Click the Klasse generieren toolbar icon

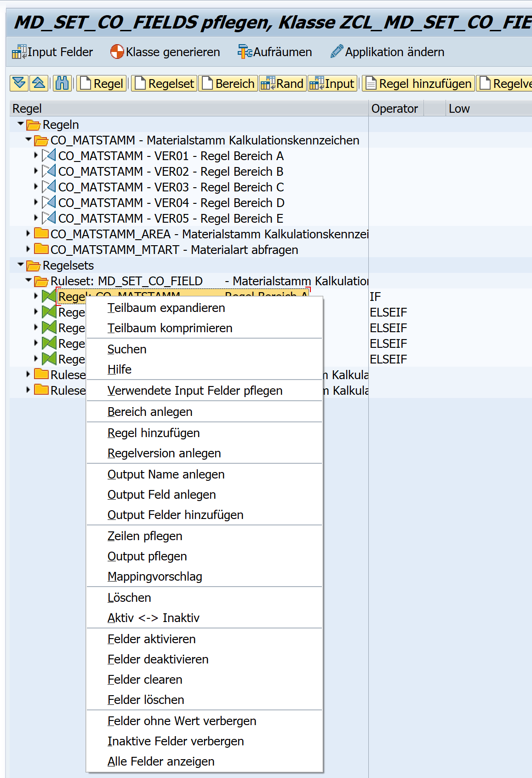(117, 52)
